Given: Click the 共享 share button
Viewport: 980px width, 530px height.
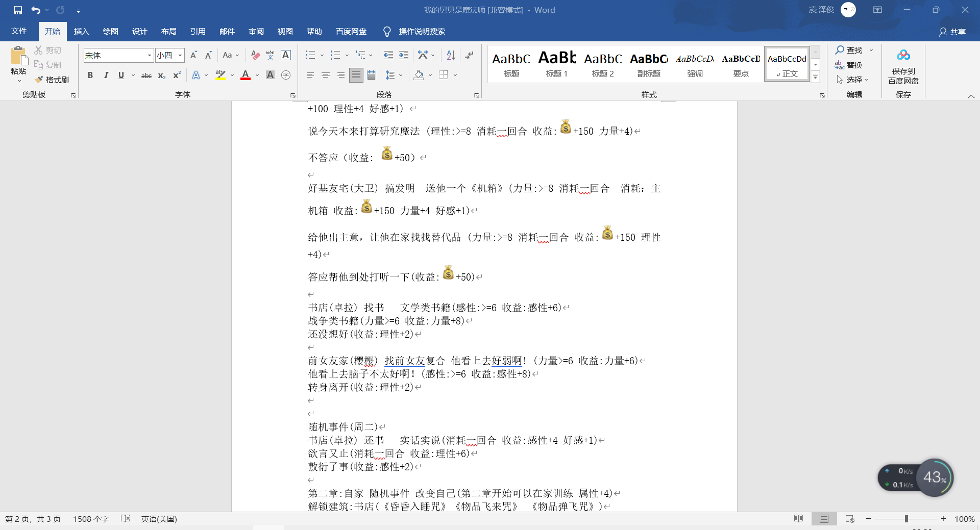Looking at the screenshot, I should click(x=952, y=32).
